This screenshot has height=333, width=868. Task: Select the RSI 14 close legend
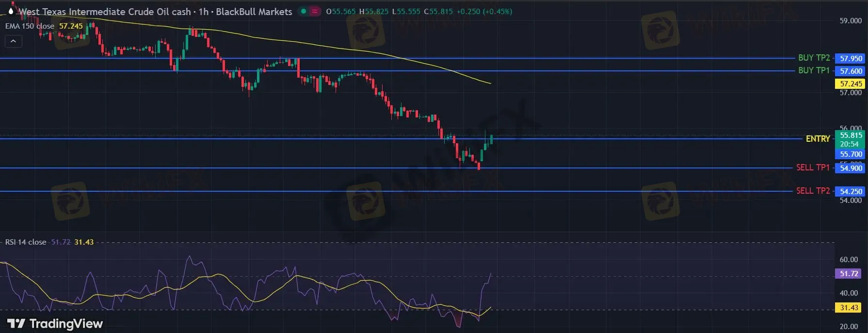point(26,242)
